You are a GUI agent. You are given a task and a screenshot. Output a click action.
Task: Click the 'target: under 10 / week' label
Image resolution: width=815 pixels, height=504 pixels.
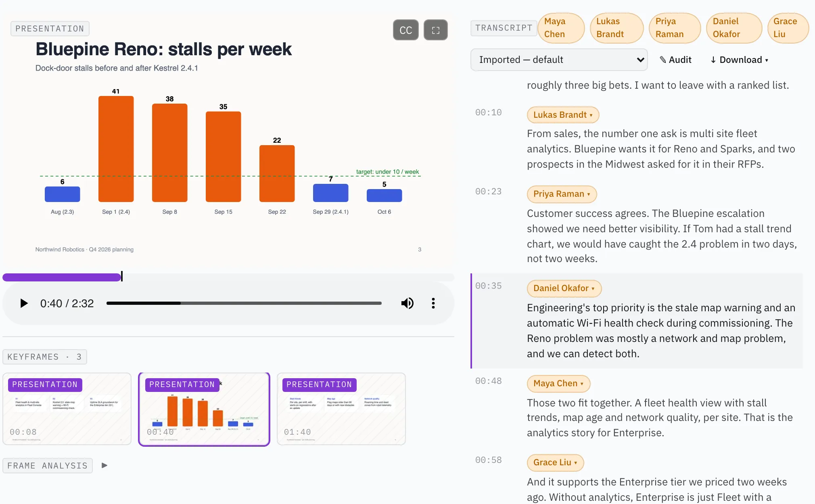point(387,172)
